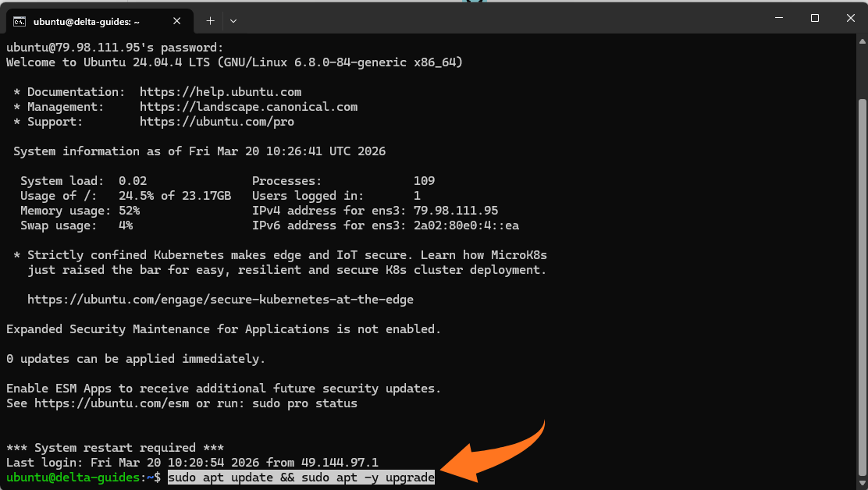Open the ubuntu.com/esm link

point(113,403)
